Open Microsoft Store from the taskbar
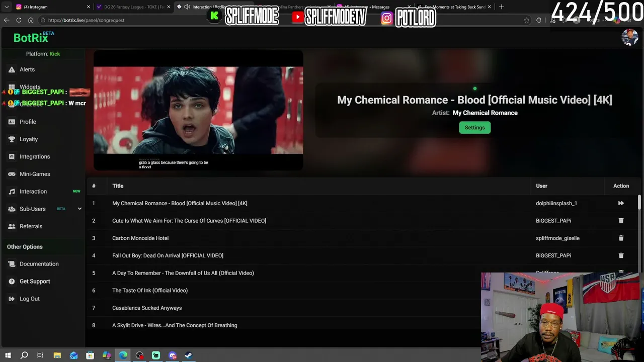The width and height of the screenshot is (644, 362). [90, 355]
